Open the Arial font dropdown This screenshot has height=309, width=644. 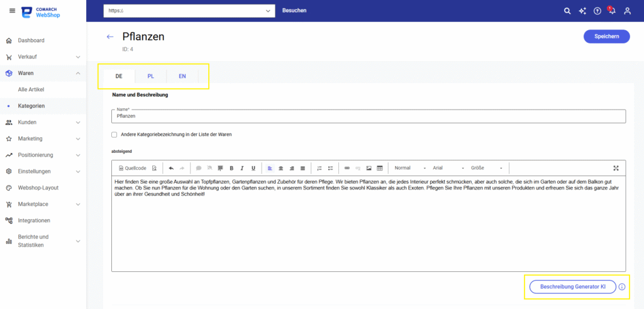click(x=448, y=168)
